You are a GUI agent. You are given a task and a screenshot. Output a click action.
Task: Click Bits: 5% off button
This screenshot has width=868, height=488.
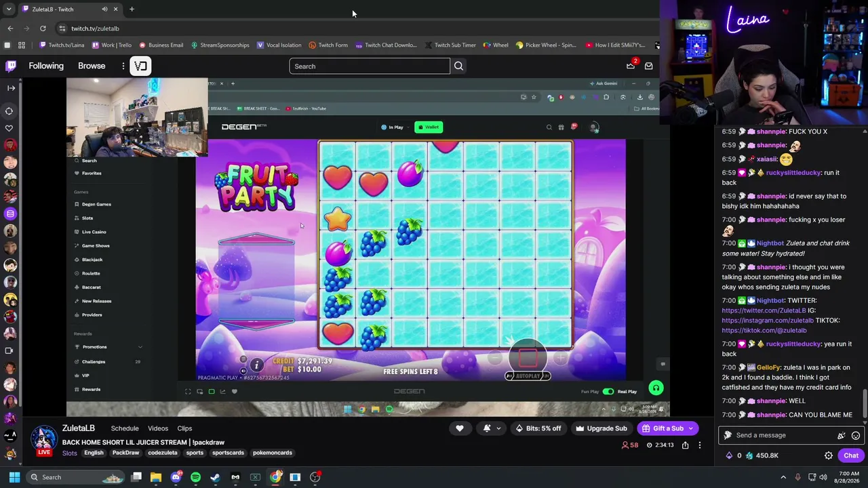[x=538, y=428]
